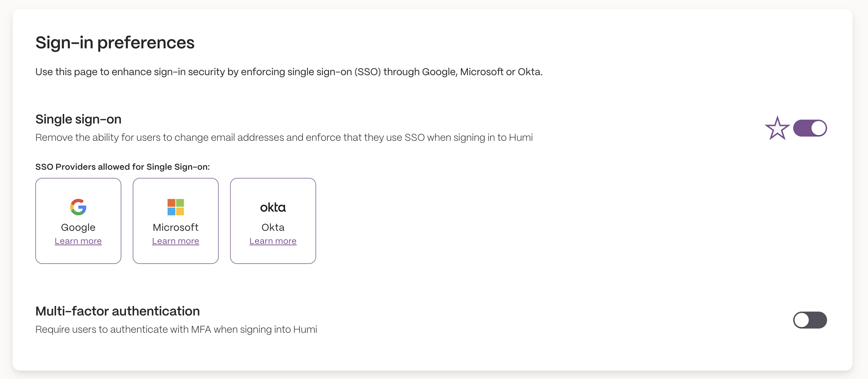Disable the Single sign-on toggle
Viewport: 868px width, 379px height.
(x=810, y=128)
